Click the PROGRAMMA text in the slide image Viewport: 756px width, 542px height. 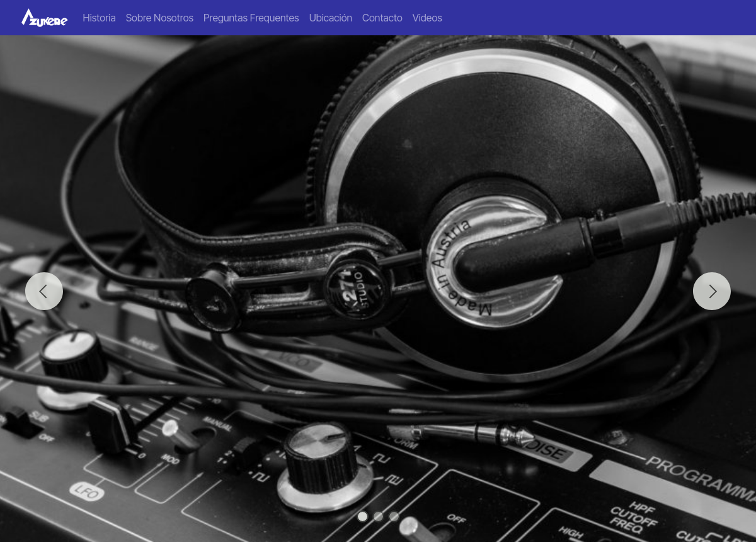(699, 477)
